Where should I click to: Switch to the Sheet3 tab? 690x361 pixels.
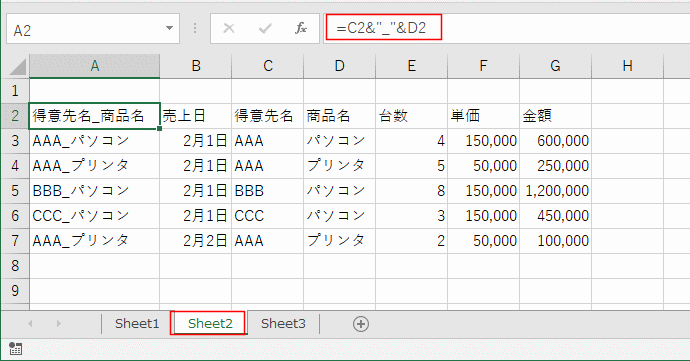pyautogui.click(x=283, y=324)
